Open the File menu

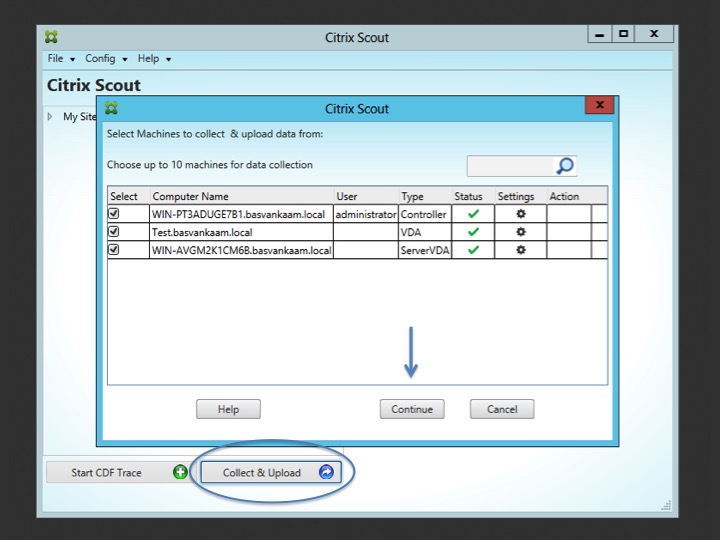pyautogui.click(x=61, y=59)
